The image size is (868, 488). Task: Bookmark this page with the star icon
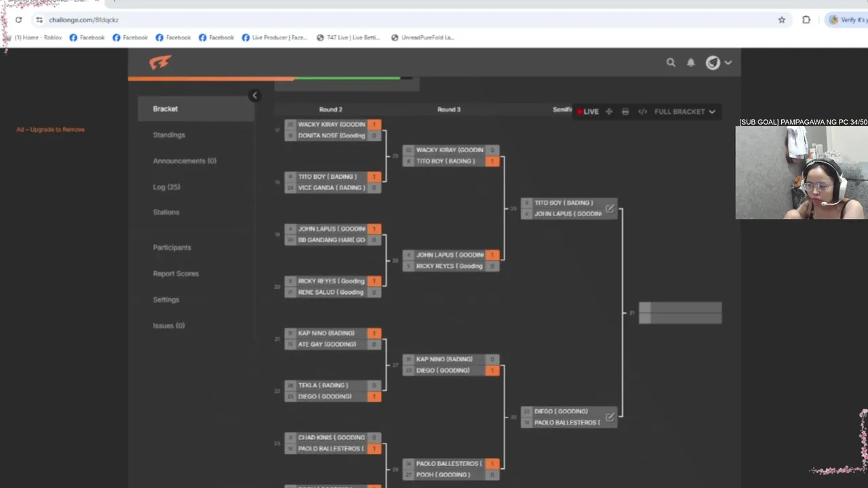pos(781,20)
